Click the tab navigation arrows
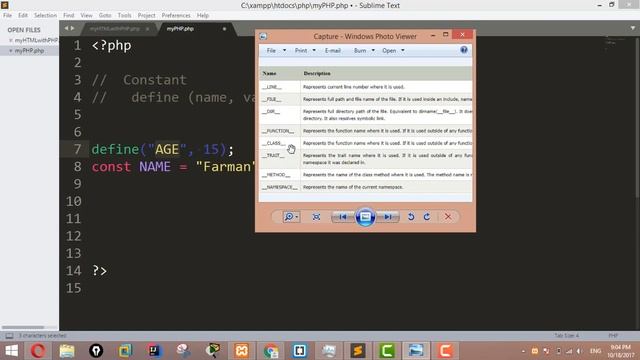Screen dimensions: 640x360 [x=69, y=28]
